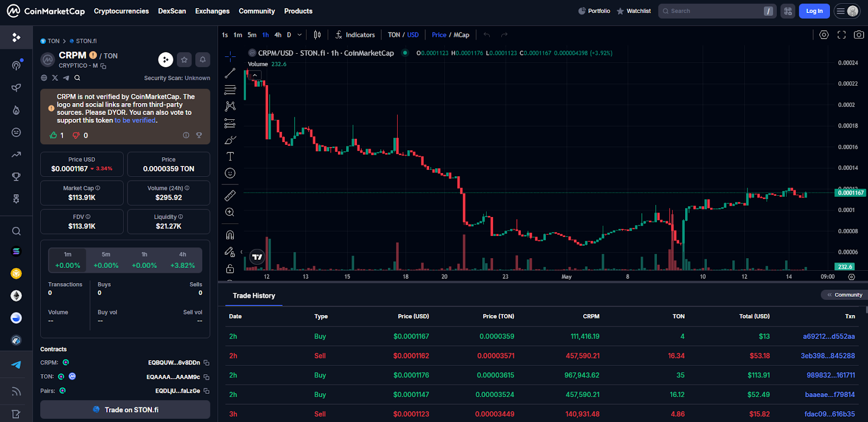The image size is (868, 422).
Task: Expand the Community side panel
Action: tap(845, 295)
